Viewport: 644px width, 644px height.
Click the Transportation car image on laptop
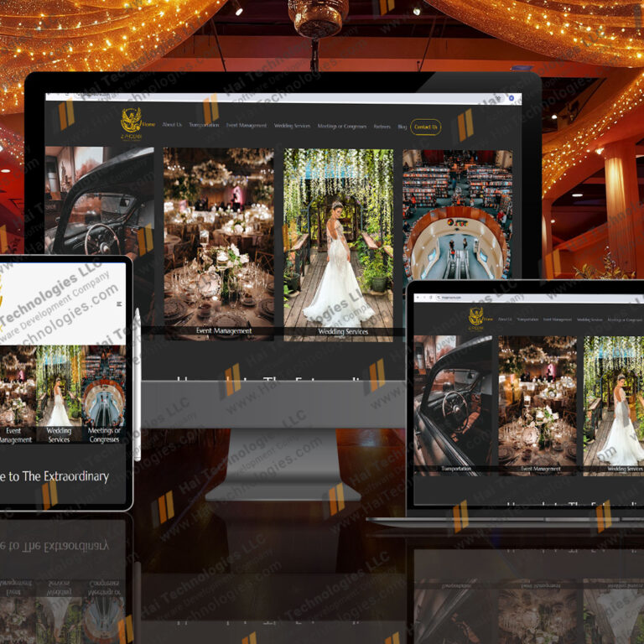pyautogui.click(x=453, y=402)
